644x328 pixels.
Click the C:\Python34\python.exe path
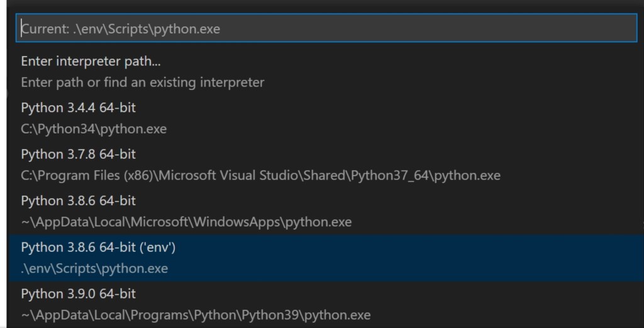(94, 129)
